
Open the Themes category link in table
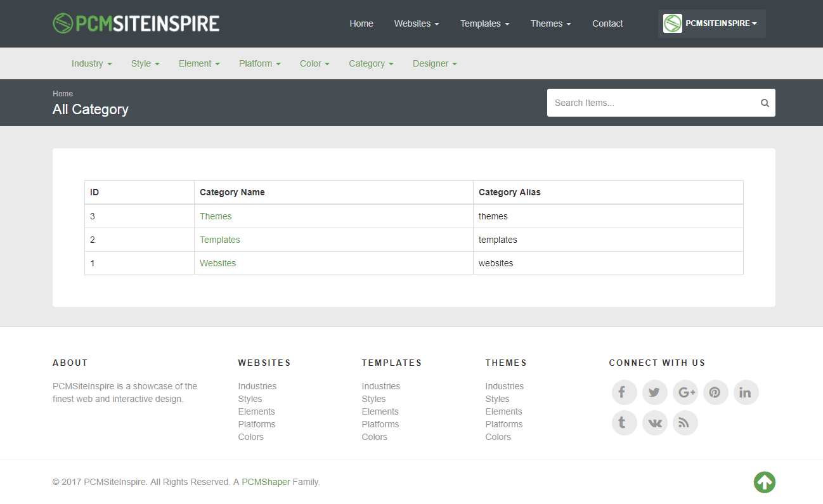click(216, 216)
